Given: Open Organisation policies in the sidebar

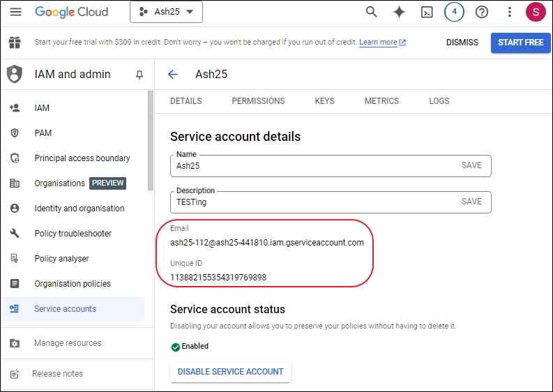Looking at the screenshot, I should pos(73,284).
